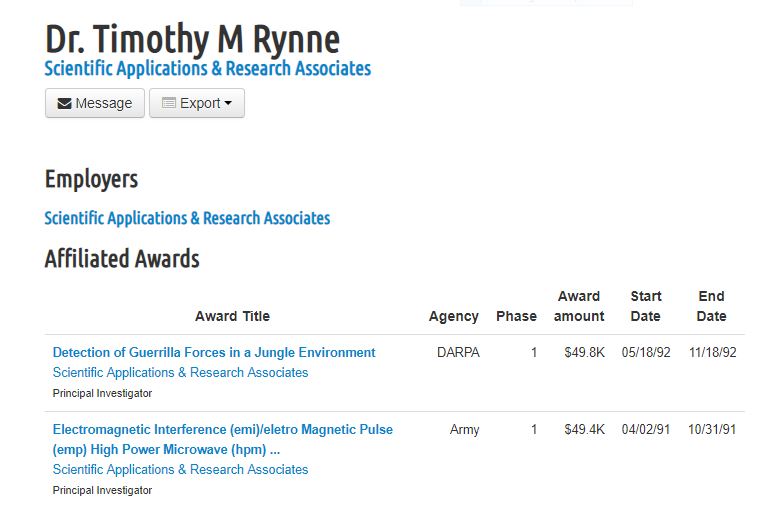Click the Employers heading

coord(91,179)
